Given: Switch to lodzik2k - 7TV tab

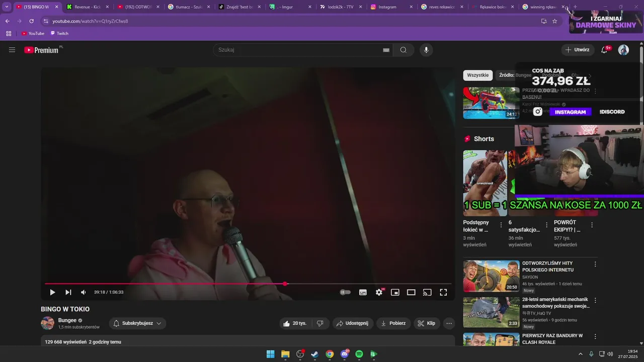Looking at the screenshot, I should click(x=341, y=7).
